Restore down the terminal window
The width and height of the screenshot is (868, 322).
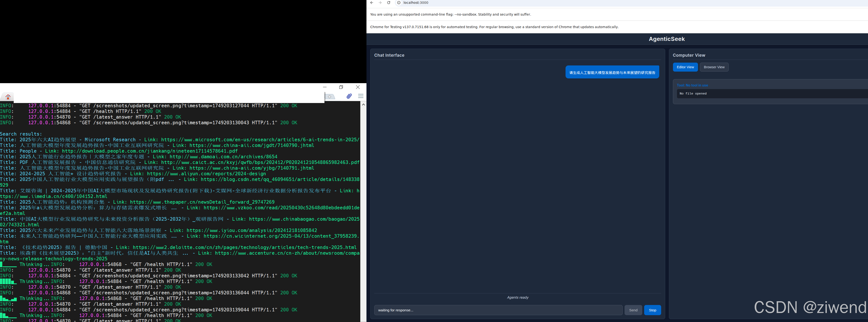[x=341, y=87]
